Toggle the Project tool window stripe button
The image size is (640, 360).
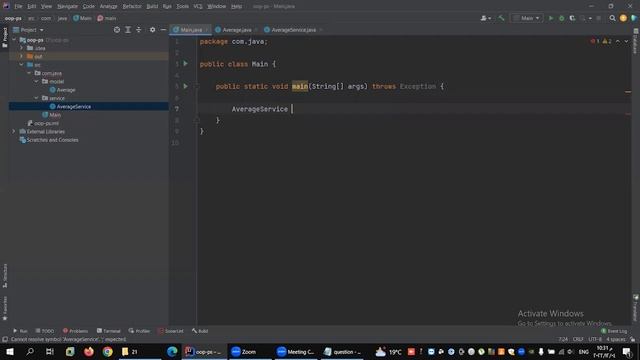click(4, 37)
